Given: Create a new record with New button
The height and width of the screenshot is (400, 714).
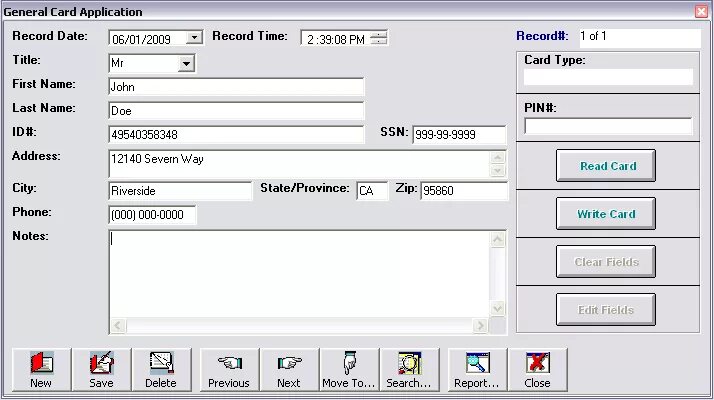Looking at the screenshot, I should click(x=41, y=369).
